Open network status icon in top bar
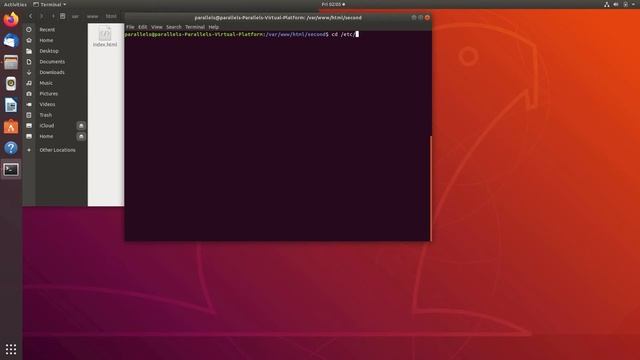 click(607, 4)
